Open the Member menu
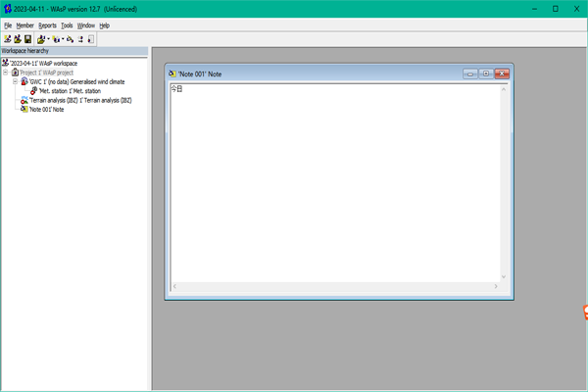The image size is (588, 392). coord(25,25)
